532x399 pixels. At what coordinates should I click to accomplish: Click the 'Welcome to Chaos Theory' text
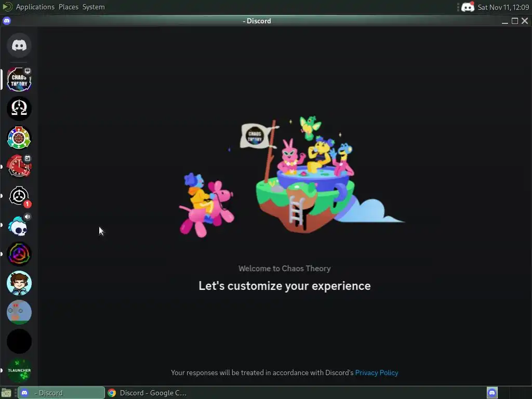point(285,269)
